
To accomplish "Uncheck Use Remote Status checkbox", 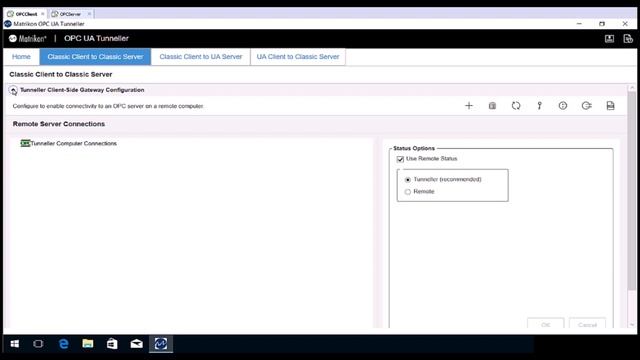I will (x=400, y=159).
